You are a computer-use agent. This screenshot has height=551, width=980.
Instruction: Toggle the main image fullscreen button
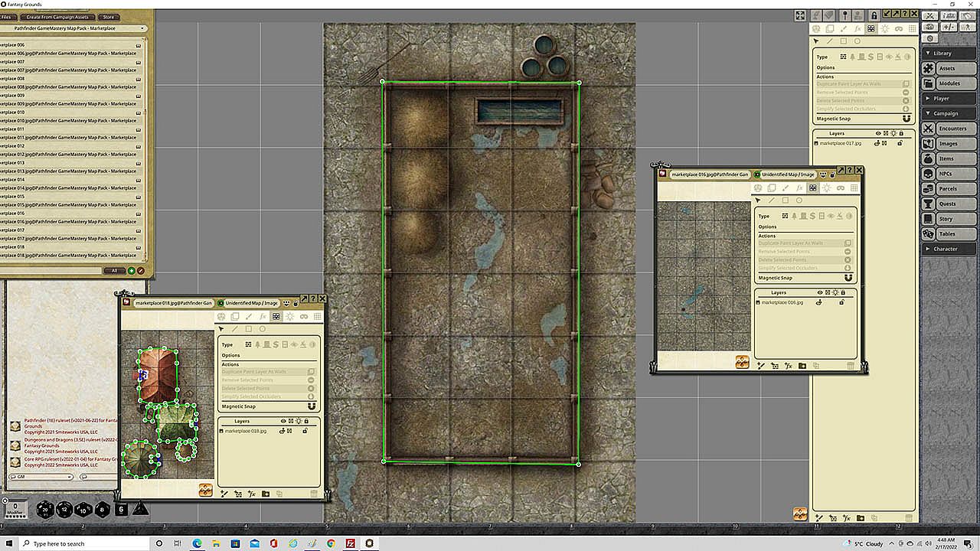coord(800,15)
